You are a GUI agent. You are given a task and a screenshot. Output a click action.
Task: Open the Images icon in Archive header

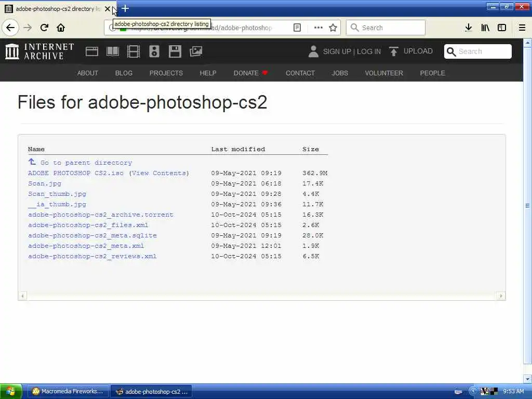(x=196, y=51)
